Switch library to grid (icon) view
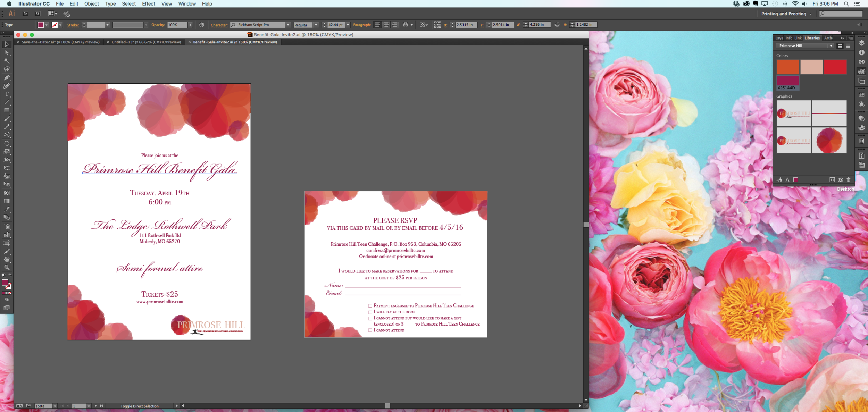The image size is (868, 412). point(840,46)
